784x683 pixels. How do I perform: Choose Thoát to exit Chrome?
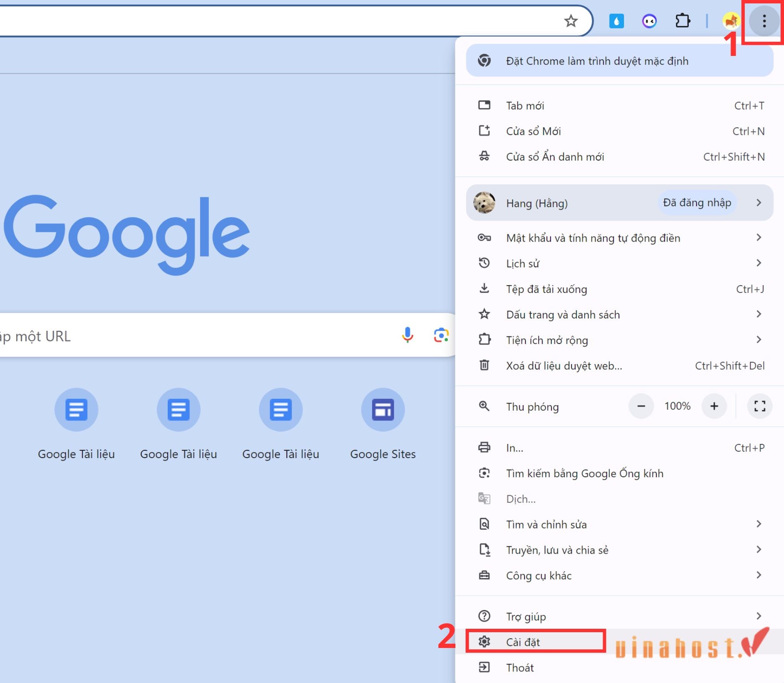tap(620, 668)
